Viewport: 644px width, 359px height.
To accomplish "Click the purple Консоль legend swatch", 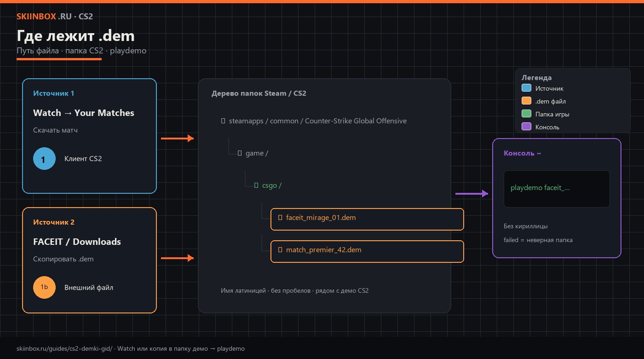I will tap(526, 127).
